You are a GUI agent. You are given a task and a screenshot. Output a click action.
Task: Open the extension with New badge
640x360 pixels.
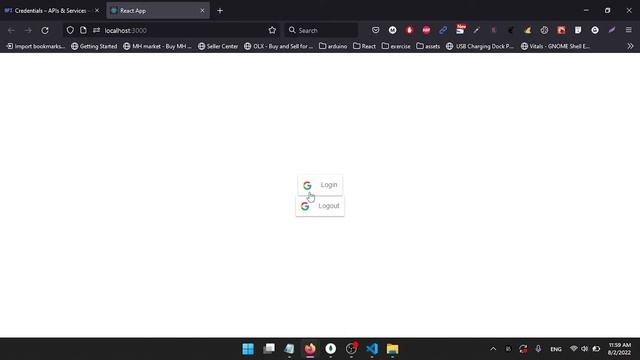pyautogui.click(x=460, y=29)
